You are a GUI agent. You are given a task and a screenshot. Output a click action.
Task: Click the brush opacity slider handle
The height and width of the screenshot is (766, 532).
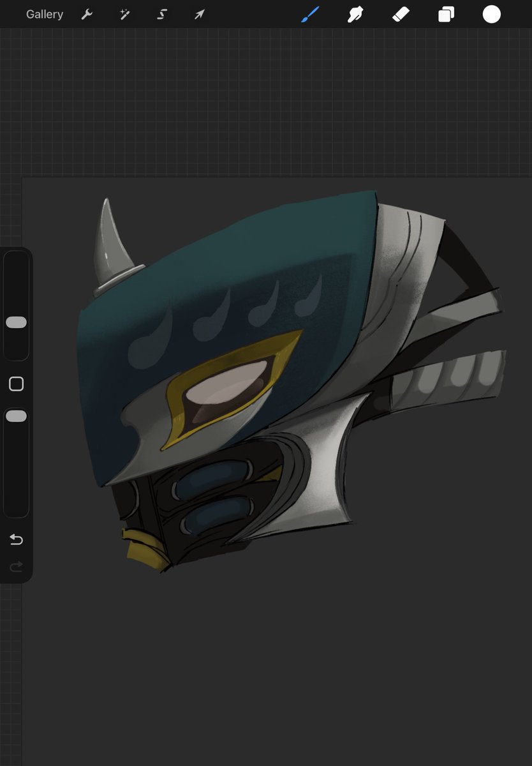[16, 416]
